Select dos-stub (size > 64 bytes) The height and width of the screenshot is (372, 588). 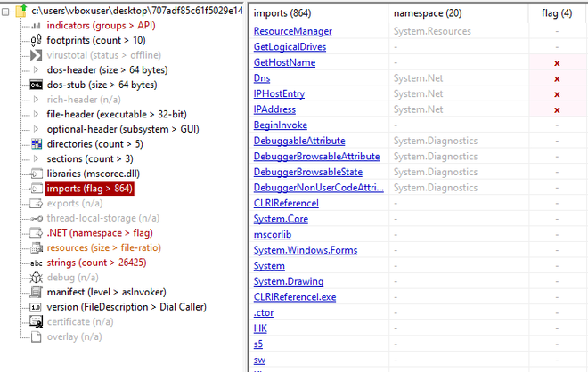(102, 85)
